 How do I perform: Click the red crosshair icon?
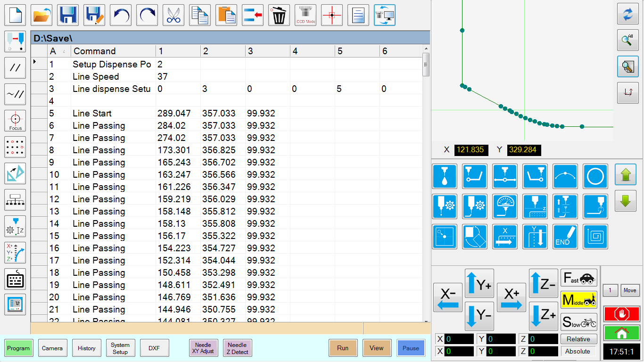[x=332, y=15]
